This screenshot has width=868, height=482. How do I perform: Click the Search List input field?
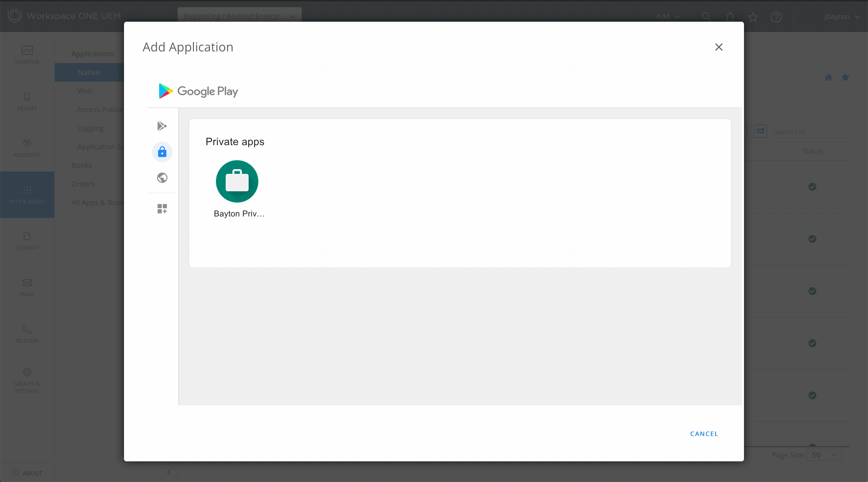pos(809,132)
